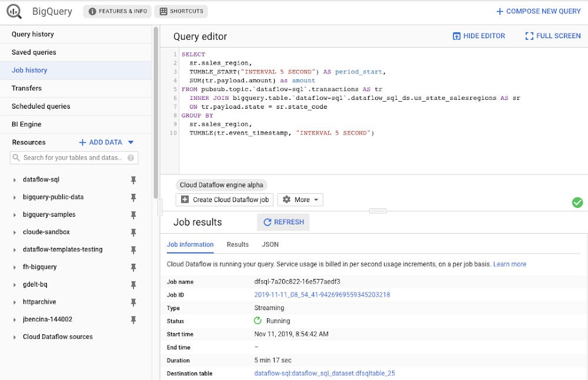
Task: Focus the tables and datasets search field
Action: pos(74,158)
